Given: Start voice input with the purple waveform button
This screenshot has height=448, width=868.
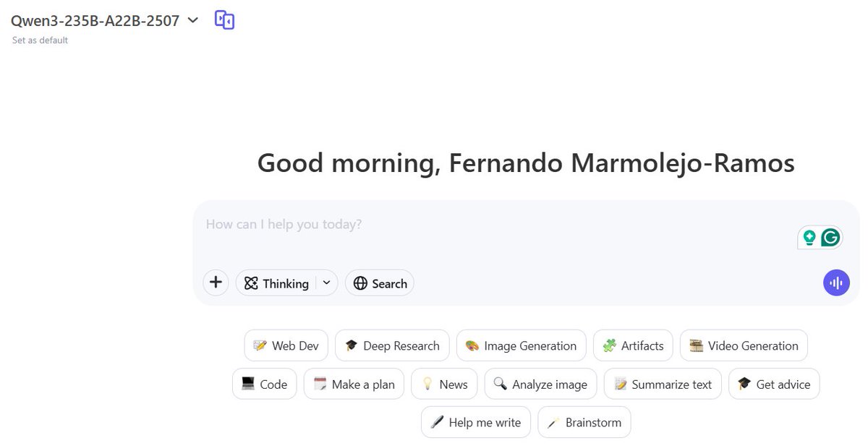Looking at the screenshot, I should coord(836,283).
